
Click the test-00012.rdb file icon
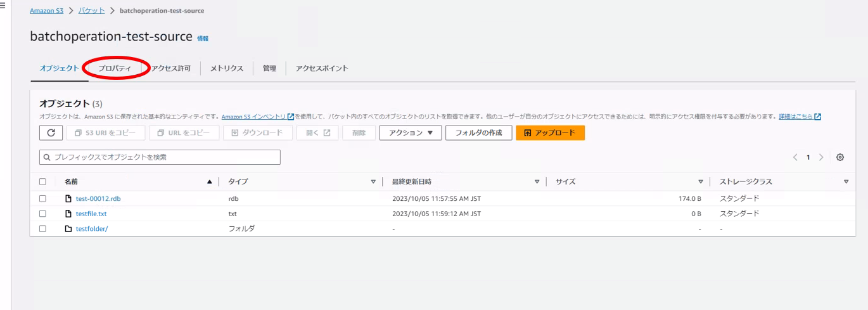pyautogui.click(x=68, y=198)
